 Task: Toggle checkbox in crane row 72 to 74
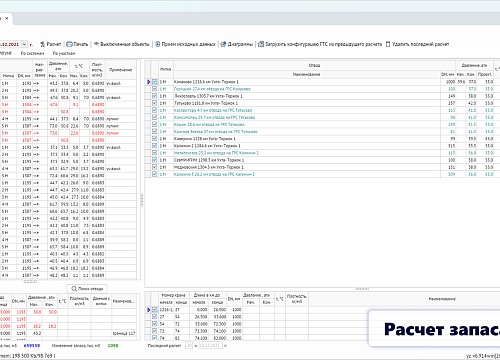[x=155, y=331]
